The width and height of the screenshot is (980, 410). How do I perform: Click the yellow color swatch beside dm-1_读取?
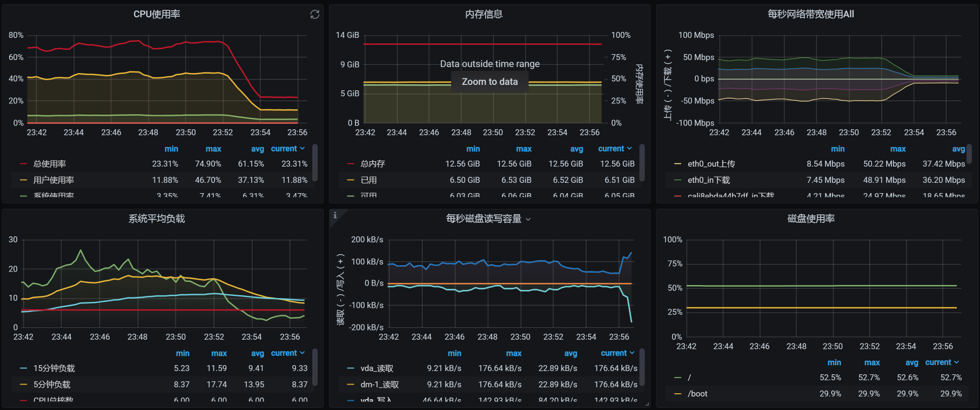(x=351, y=385)
